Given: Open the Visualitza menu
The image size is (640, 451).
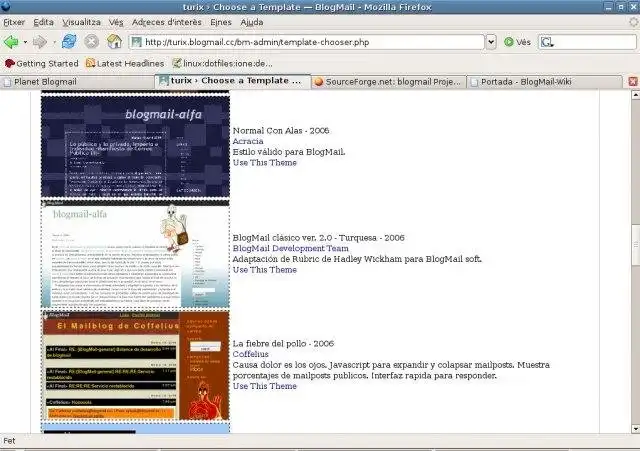Looking at the screenshot, I should [81, 22].
